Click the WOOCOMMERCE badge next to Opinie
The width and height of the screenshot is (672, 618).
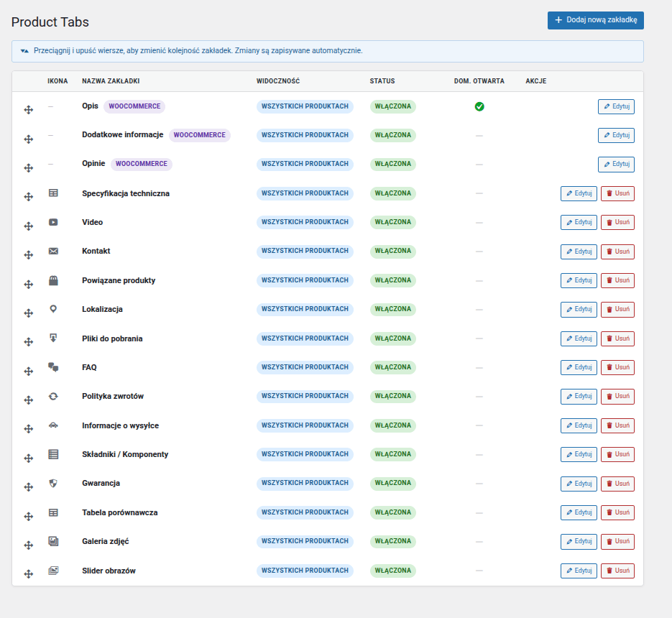pyautogui.click(x=142, y=164)
